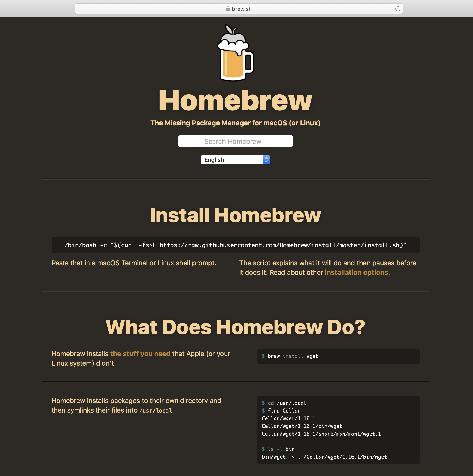Open the English language dropdown
Image resolution: width=473 pixels, height=476 pixels.
[x=232, y=160]
